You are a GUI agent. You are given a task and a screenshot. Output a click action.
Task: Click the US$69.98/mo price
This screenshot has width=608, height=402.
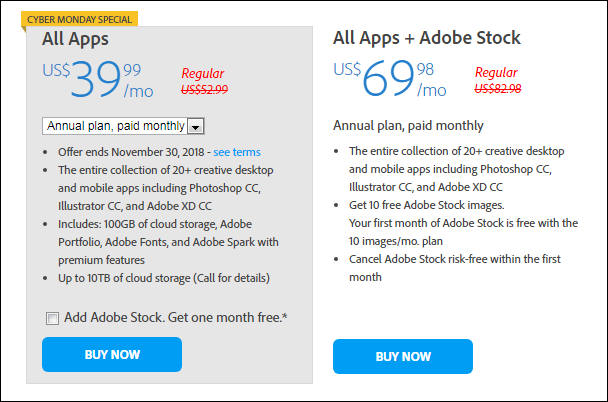(x=390, y=78)
